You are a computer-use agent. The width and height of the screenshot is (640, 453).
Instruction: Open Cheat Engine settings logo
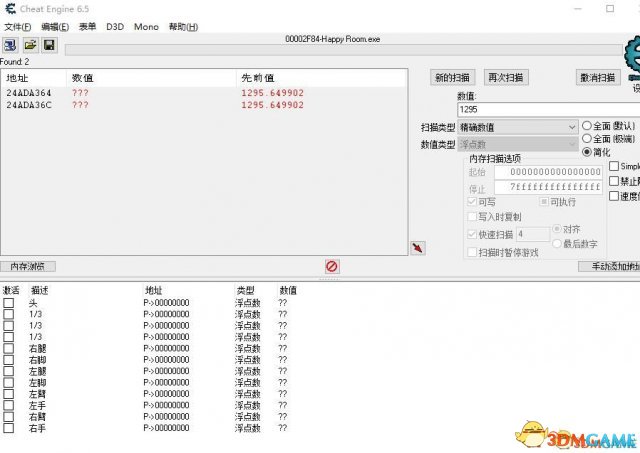(x=633, y=57)
